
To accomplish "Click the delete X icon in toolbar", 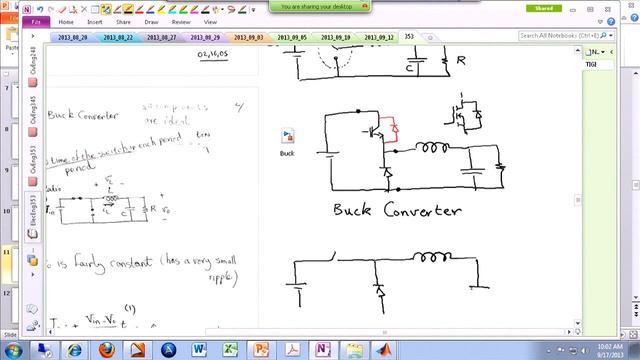I will pyautogui.click(x=84, y=9).
